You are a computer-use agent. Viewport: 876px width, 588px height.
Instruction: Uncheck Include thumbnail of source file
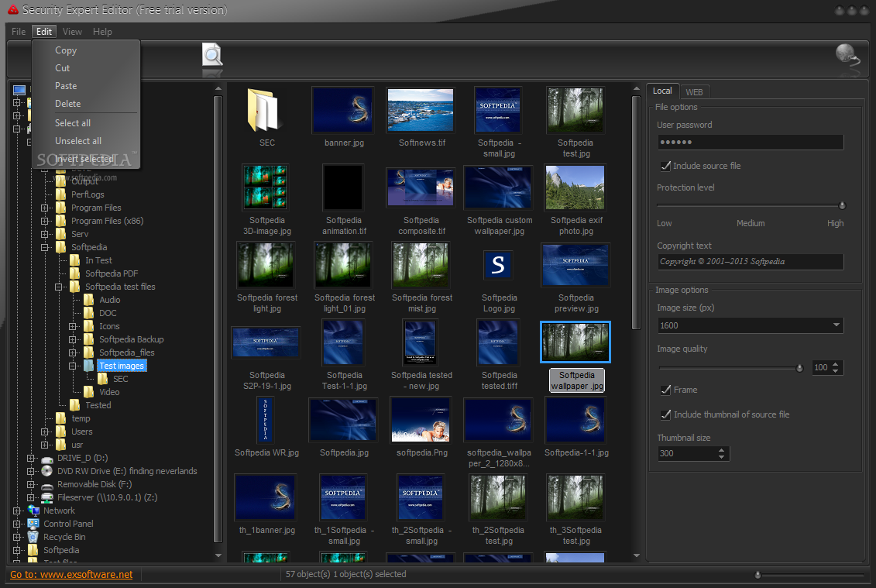[x=665, y=414]
